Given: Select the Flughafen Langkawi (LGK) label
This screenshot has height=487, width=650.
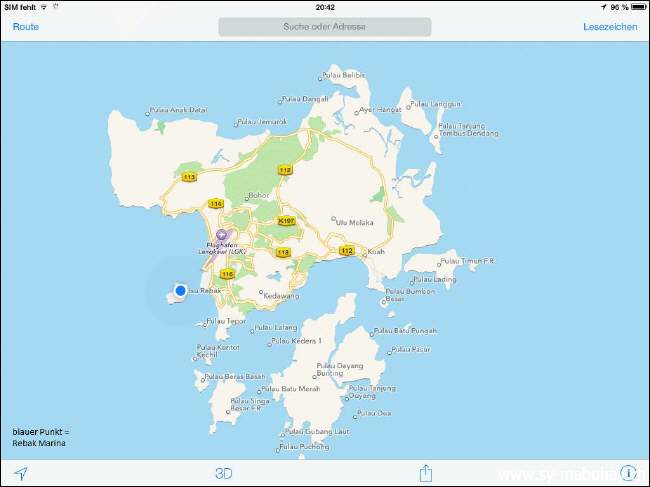Looking at the screenshot, I should click(x=222, y=248).
